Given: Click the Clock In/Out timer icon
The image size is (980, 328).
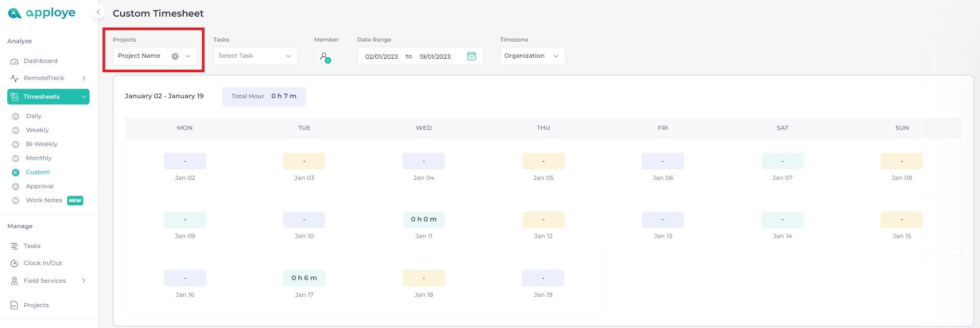Looking at the screenshot, I should 15,264.
